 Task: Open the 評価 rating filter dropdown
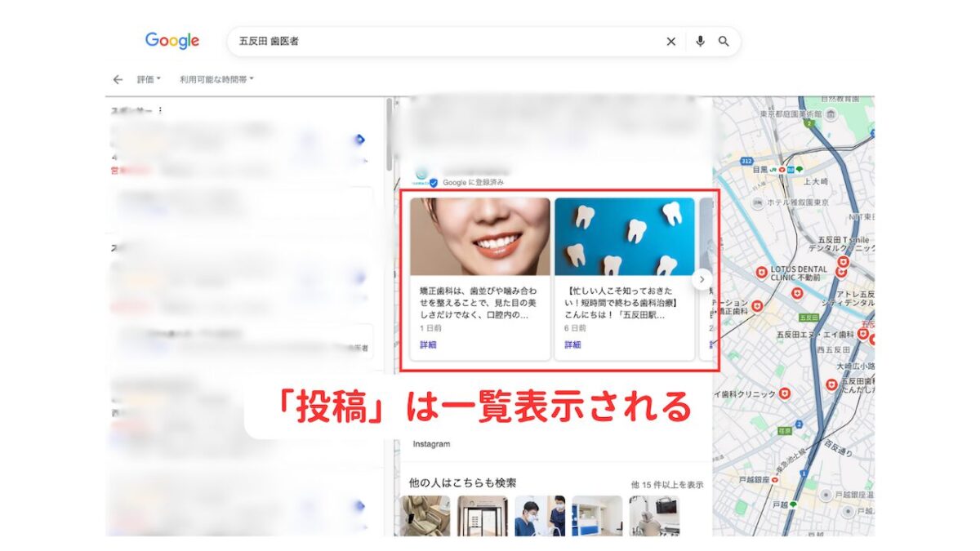(149, 79)
